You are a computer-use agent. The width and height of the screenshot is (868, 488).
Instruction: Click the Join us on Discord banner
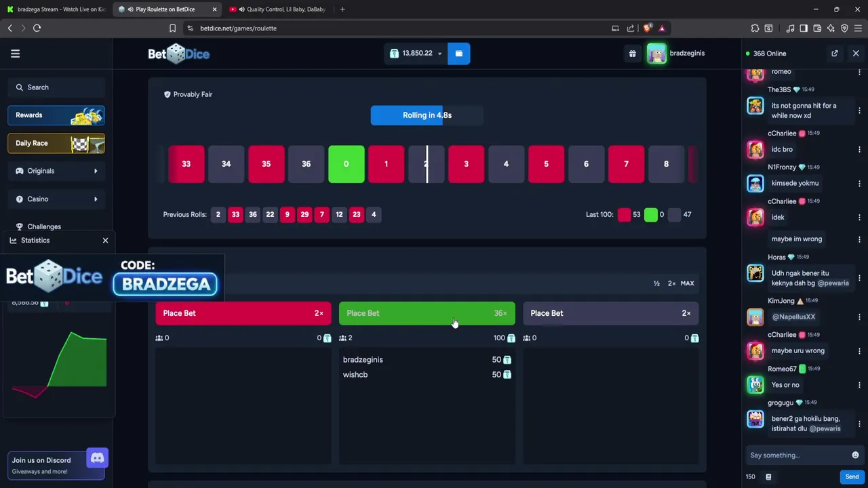click(x=56, y=465)
